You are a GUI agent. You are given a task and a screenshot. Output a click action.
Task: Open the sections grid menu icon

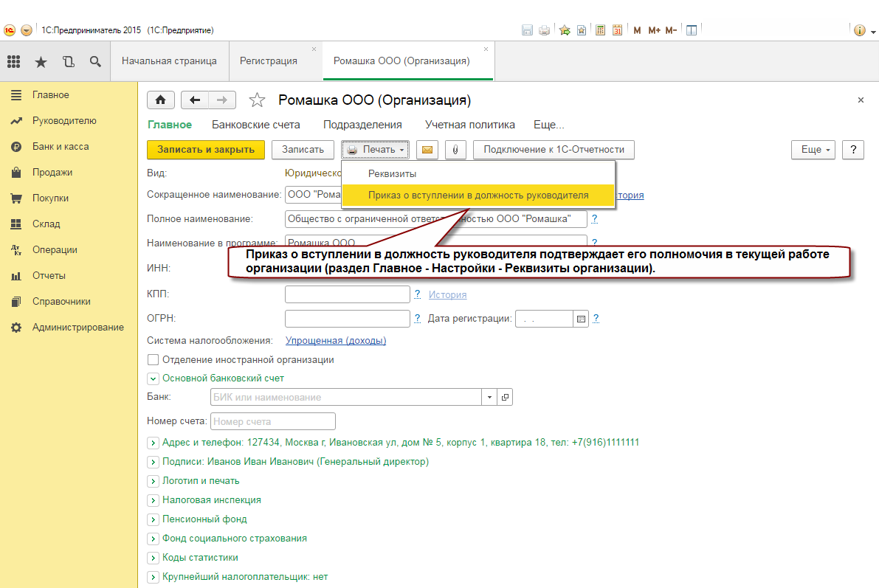[14, 62]
